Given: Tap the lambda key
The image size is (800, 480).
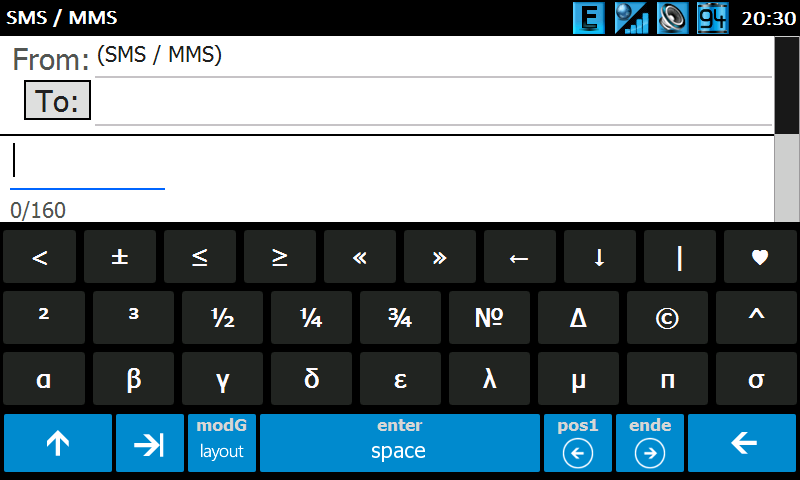Looking at the screenshot, I should pyautogui.click(x=489, y=378).
